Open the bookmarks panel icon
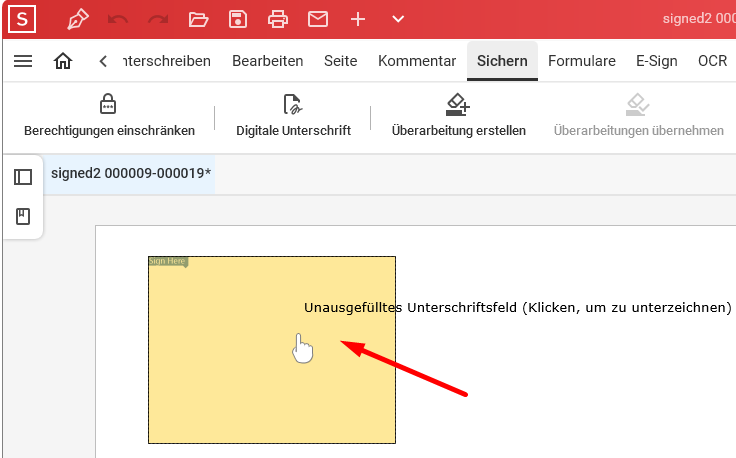 point(23,216)
